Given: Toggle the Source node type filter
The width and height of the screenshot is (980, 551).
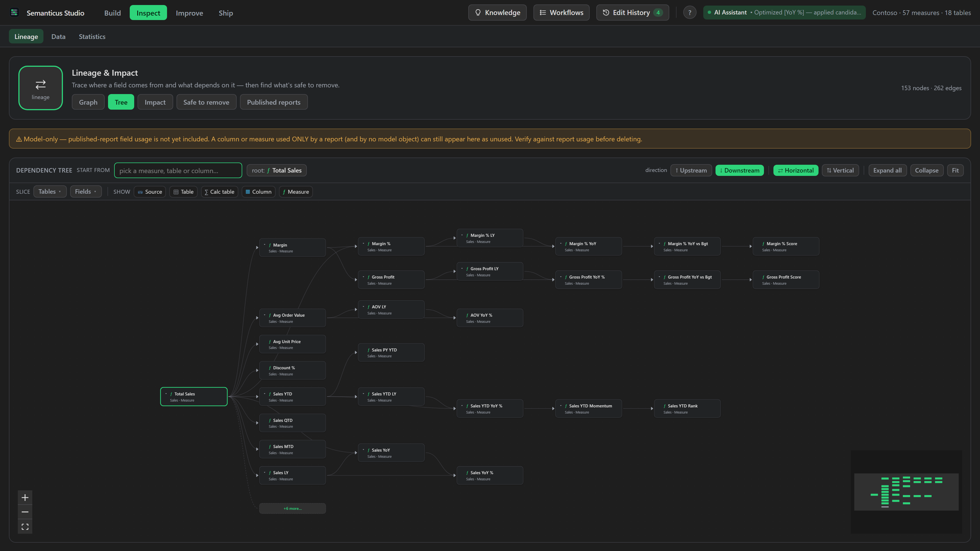Looking at the screenshot, I should tap(150, 192).
